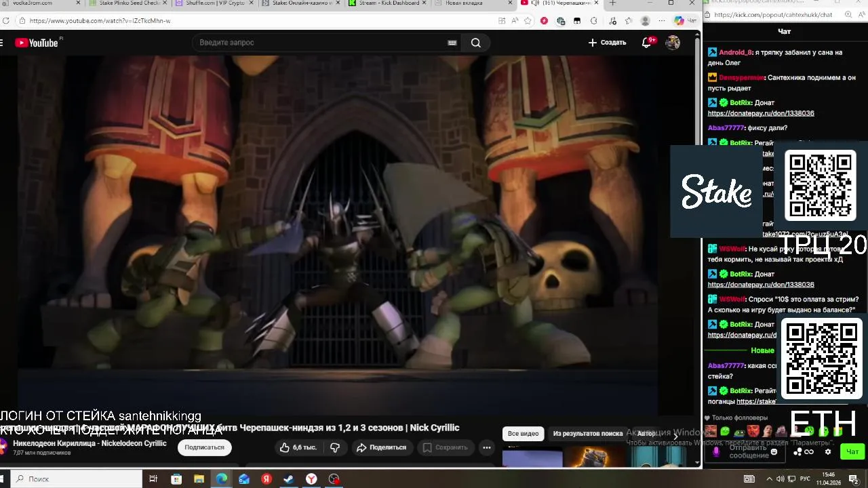The height and width of the screenshot is (488, 868).
Task: Open File Explorer from taskbar
Action: click(199, 479)
